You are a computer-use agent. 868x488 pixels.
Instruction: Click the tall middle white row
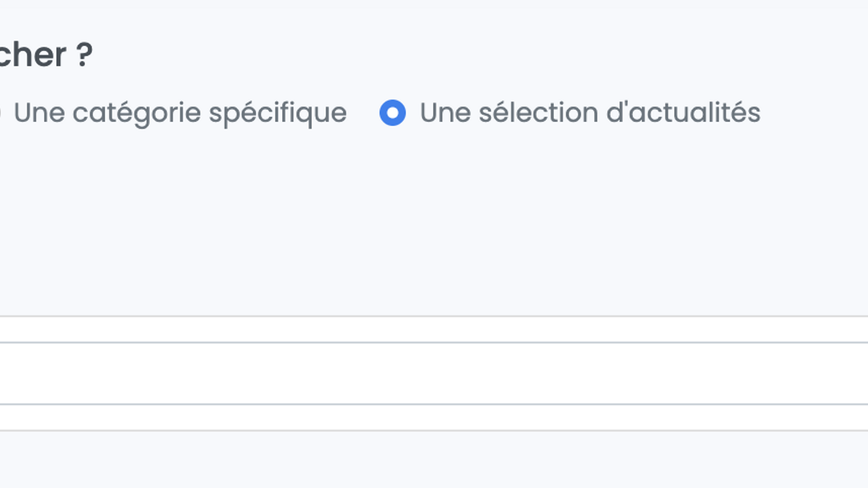(x=434, y=373)
